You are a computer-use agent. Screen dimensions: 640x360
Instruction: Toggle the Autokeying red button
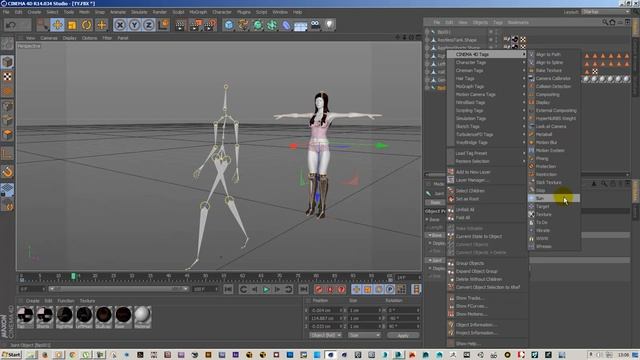click(x=330, y=289)
